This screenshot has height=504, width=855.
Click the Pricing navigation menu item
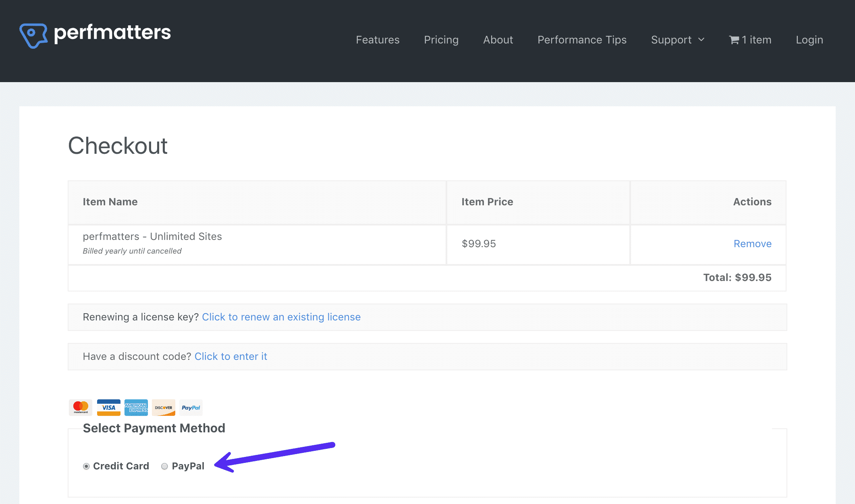[441, 39]
